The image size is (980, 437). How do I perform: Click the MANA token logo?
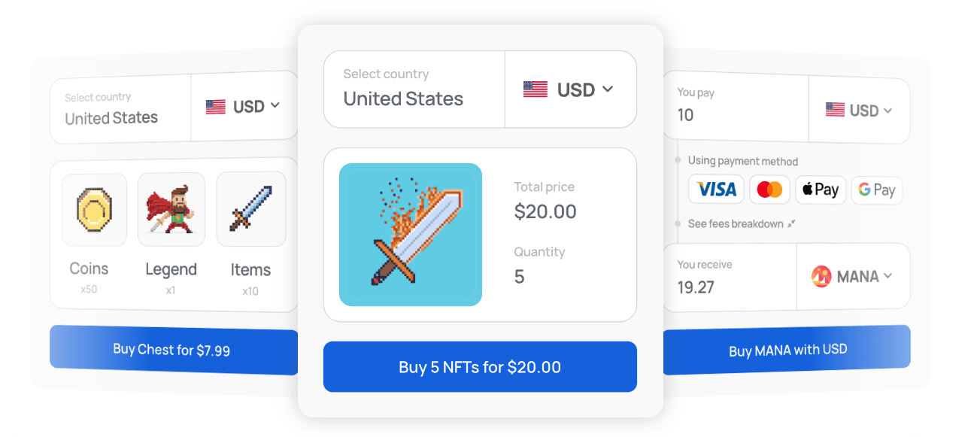tap(823, 276)
